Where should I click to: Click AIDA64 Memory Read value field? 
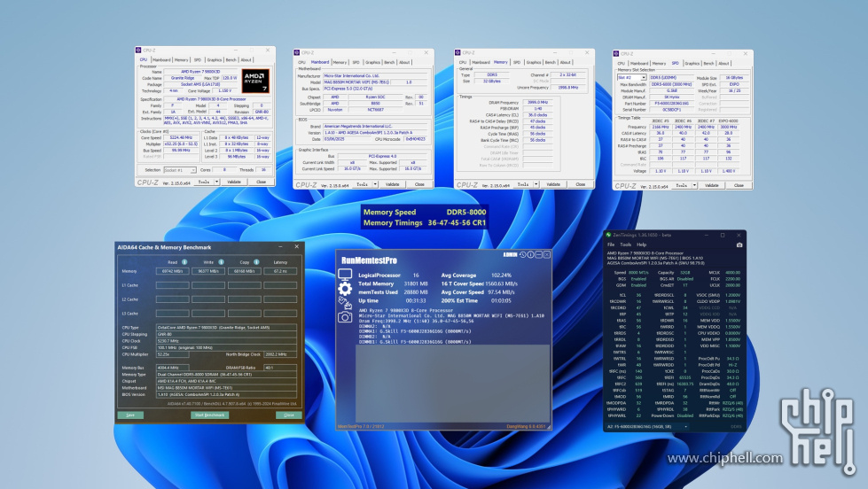click(x=172, y=271)
